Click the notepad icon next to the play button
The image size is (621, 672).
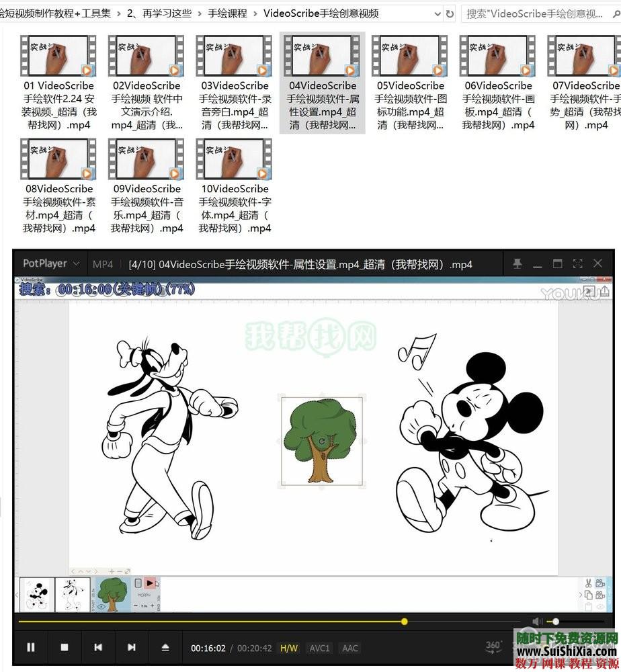tap(138, 583)
